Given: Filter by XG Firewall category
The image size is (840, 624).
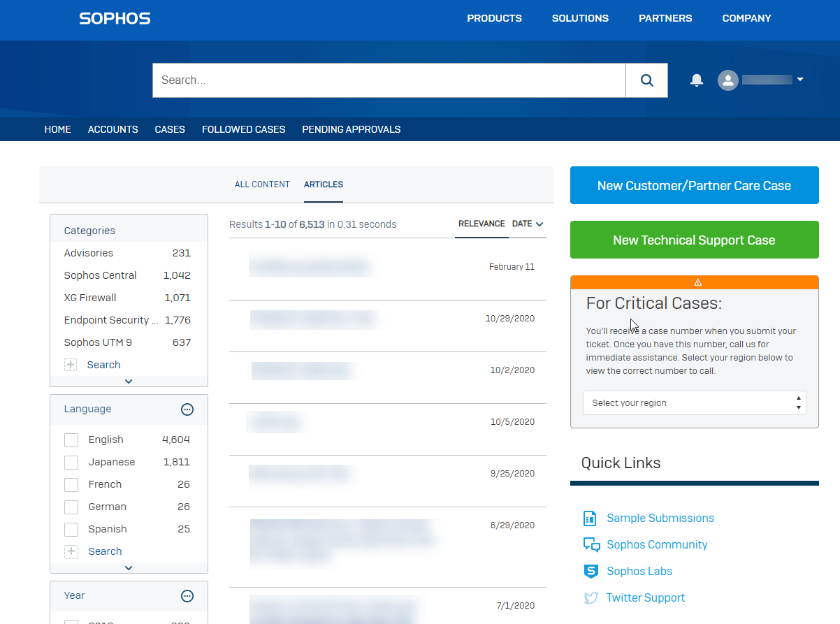Looking at the screenshot, I should pyautogui.click(x=90, y=298).
